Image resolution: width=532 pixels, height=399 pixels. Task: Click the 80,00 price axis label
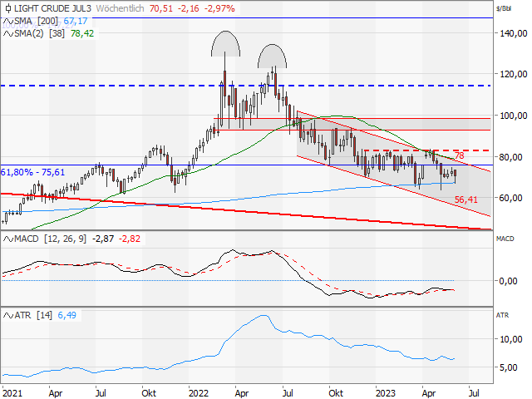click(510, 157)
